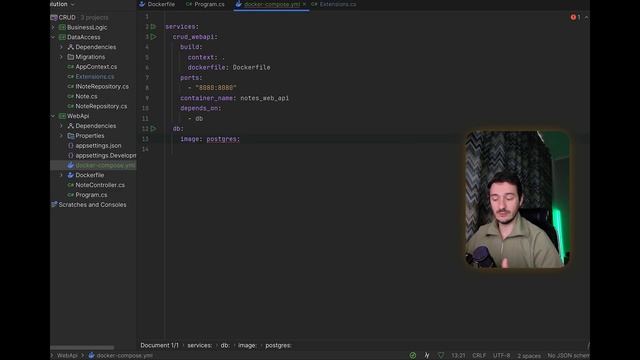Open AppContext.cs in DataAccess

pos(96,67)
